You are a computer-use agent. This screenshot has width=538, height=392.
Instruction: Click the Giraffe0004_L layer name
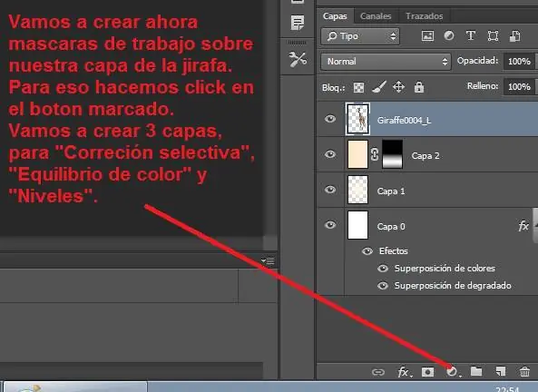[x=404, y=121]
